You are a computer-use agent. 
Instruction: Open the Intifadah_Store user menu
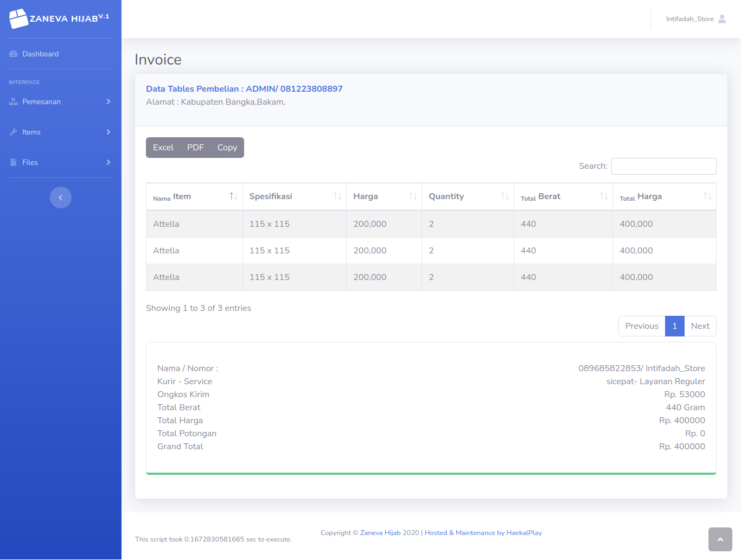(696, 19)
